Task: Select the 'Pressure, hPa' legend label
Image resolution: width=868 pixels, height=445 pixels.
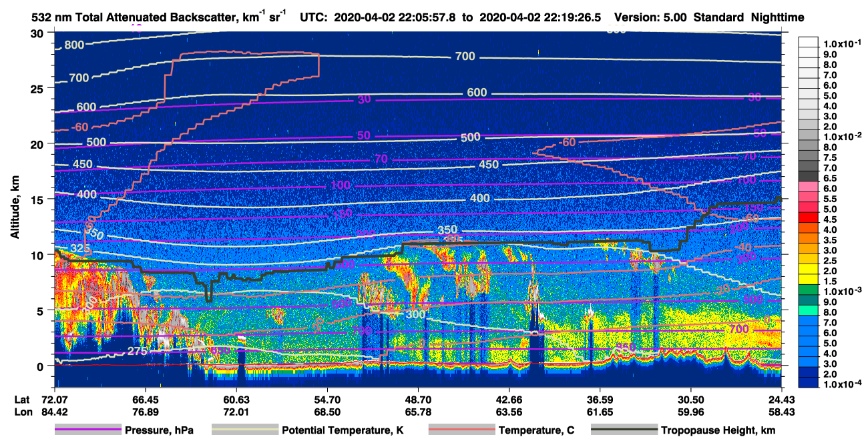Action: coord(159,430)
